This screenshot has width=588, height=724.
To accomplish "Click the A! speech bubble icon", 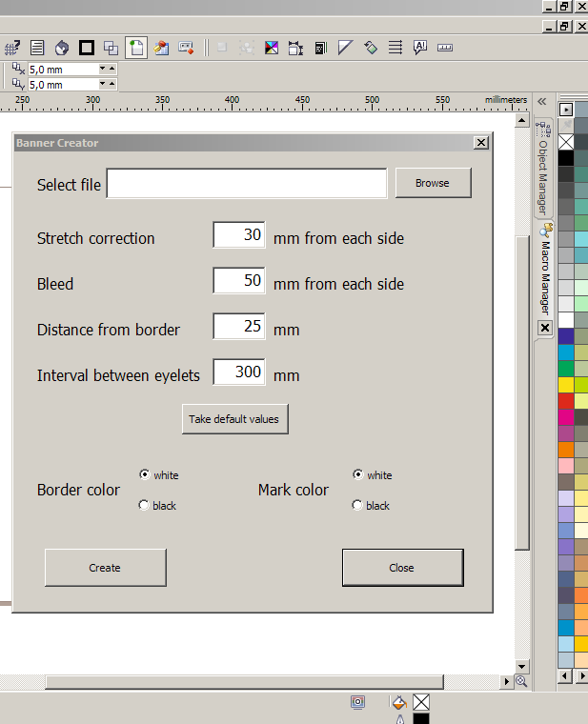I will pos(420,47).
